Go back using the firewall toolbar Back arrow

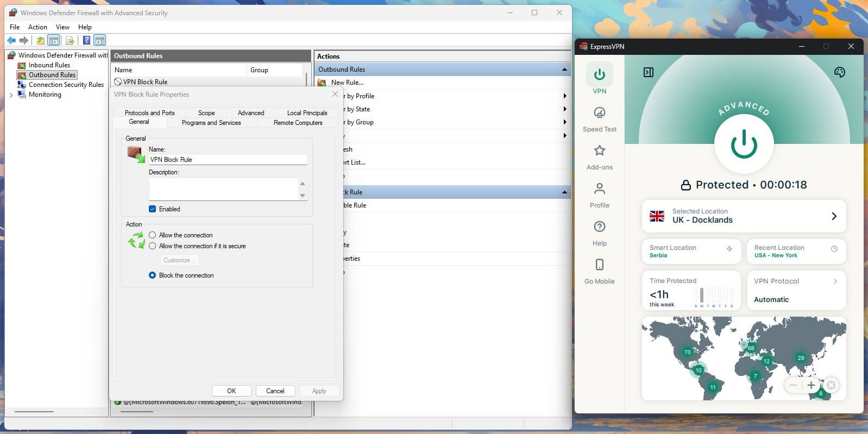click(x=11, y=40)
